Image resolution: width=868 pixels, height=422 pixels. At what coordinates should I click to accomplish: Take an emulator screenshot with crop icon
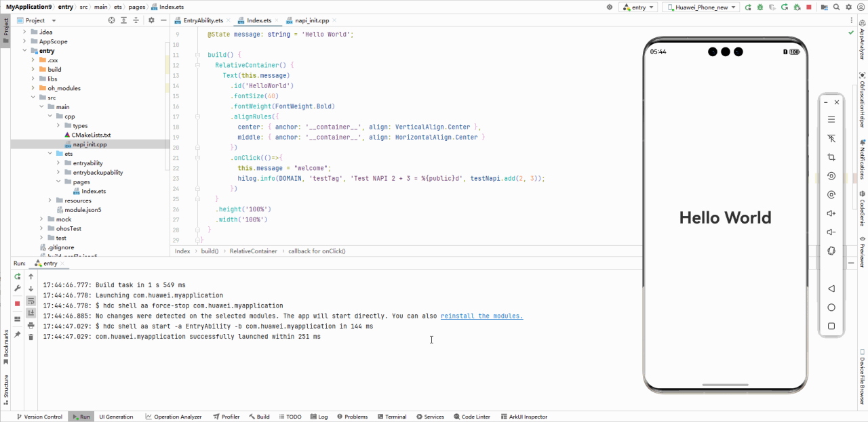pos(831,157)
